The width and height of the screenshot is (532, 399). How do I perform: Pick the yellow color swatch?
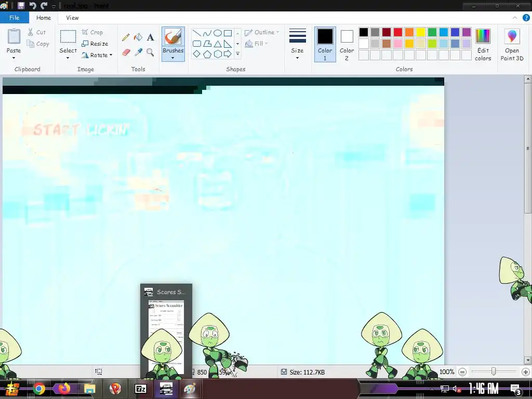pos(421,32)
